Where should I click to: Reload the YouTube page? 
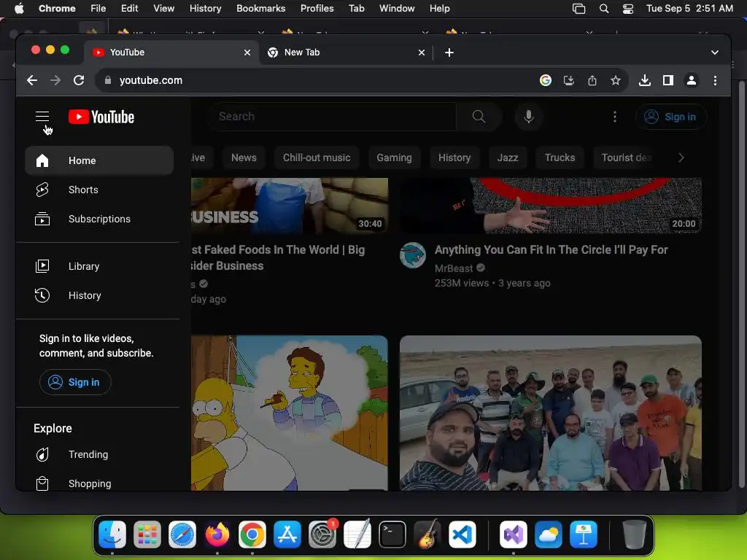click(x=79, y=80)
